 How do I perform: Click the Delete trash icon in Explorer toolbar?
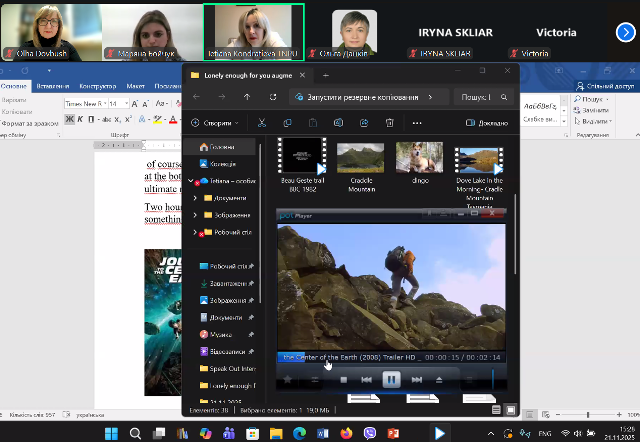coord(390,123)
